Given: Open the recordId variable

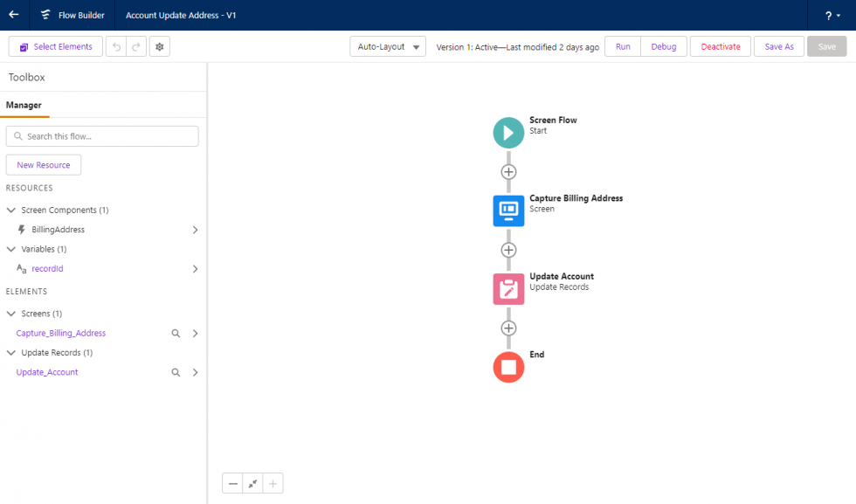Looking at the screenshot, I should click(47, 269).
